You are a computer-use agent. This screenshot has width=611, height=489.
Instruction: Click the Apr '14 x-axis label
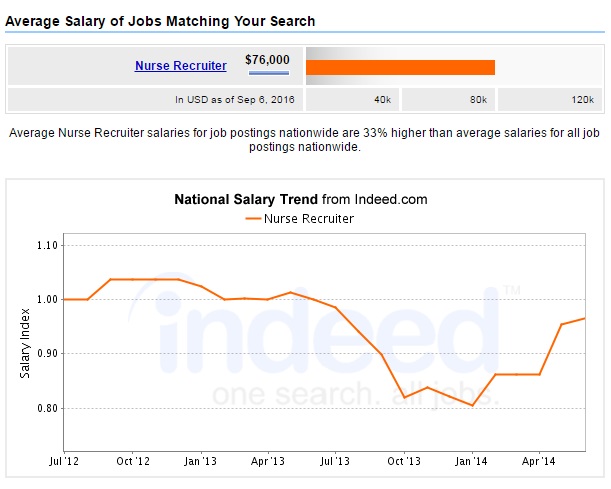[x=539, y=461]
